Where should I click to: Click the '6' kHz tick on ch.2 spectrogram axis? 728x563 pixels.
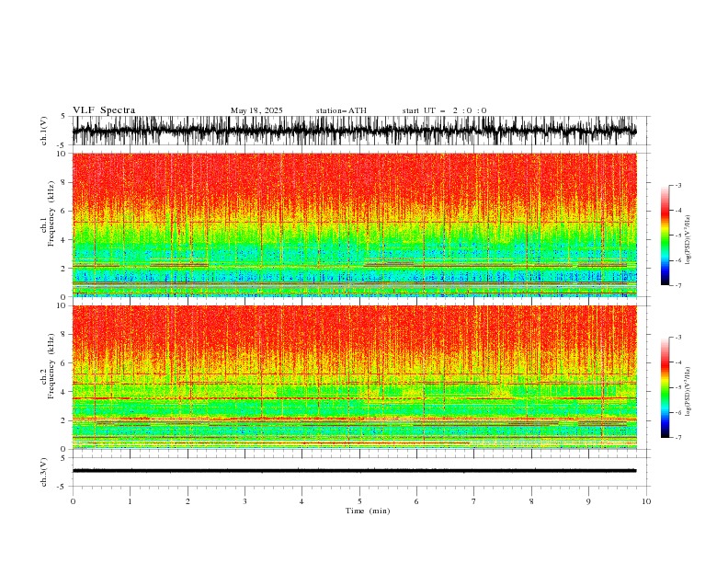[64, 363]
